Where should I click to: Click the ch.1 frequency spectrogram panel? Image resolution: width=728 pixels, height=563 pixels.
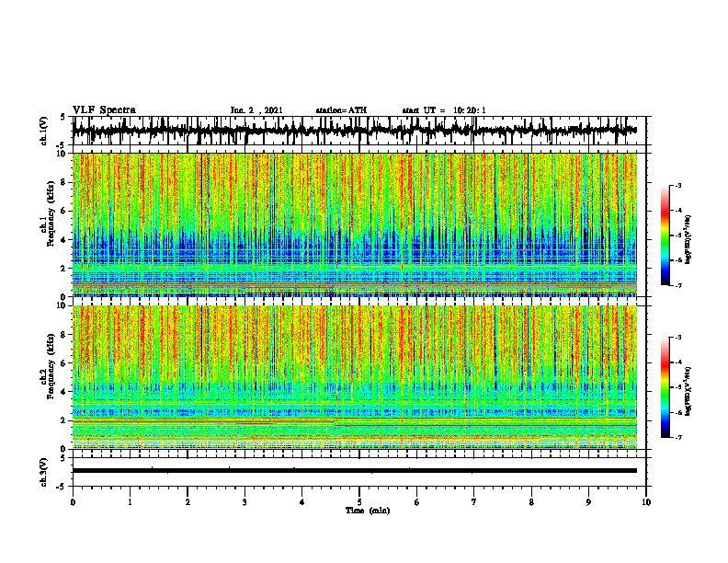click(x=355, y=224)
